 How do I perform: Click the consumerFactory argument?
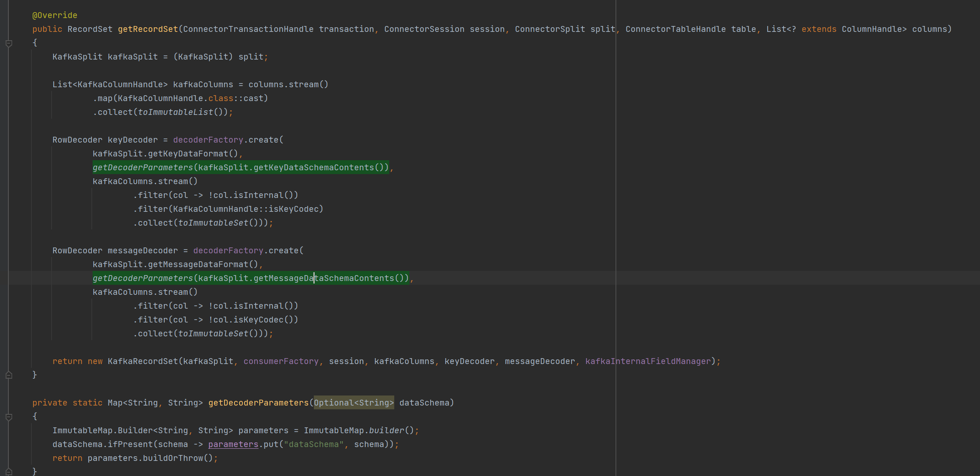(x=281, y=361)
